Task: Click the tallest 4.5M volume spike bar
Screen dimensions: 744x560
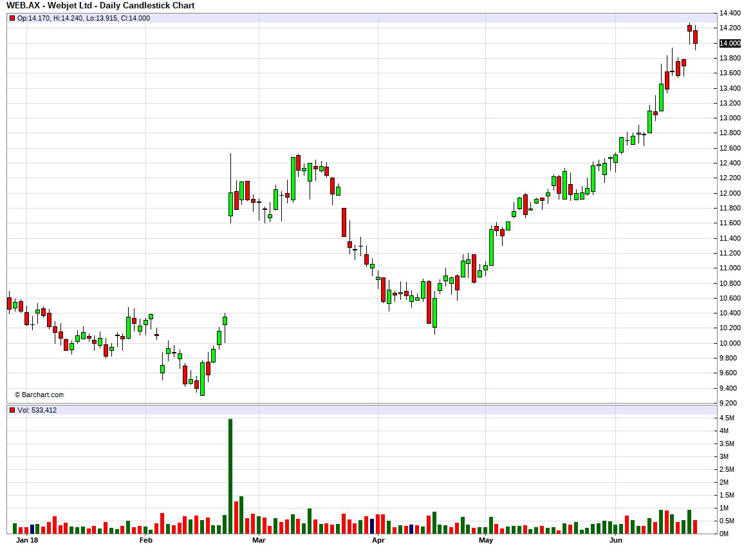Action: tap(230, 476)
